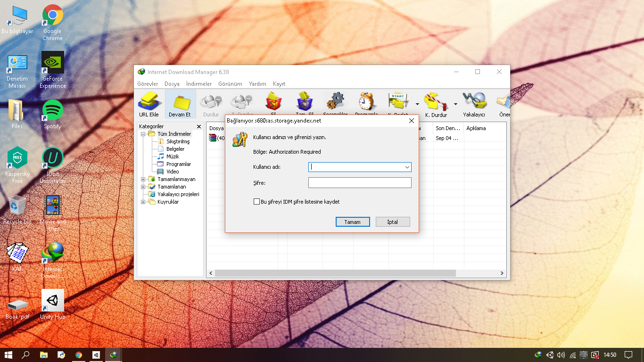Open the K. Başlat dropdown arrow

[417, 104]
